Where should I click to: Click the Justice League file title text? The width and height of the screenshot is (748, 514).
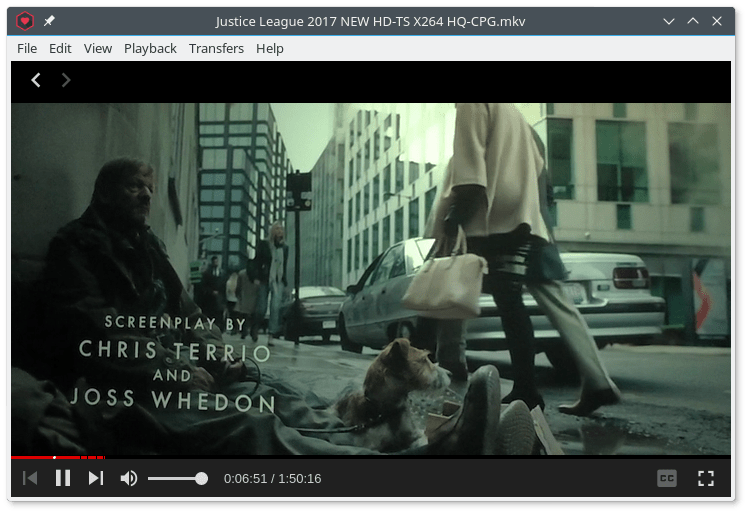[371, 21]
